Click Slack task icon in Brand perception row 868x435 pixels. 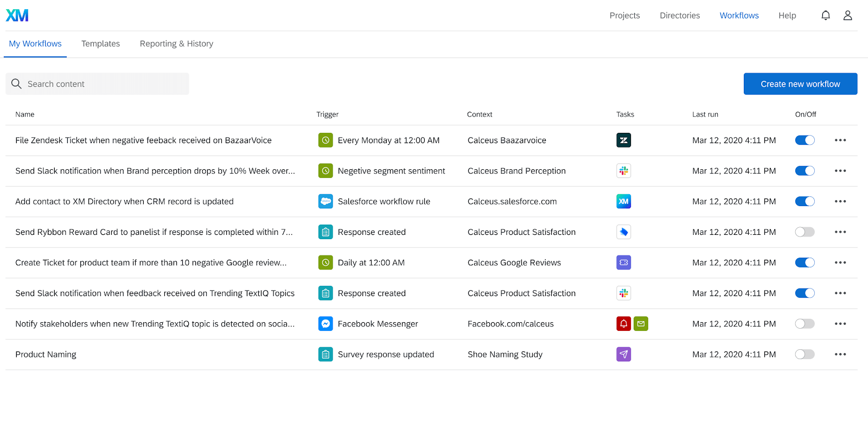tap(624, 171)
